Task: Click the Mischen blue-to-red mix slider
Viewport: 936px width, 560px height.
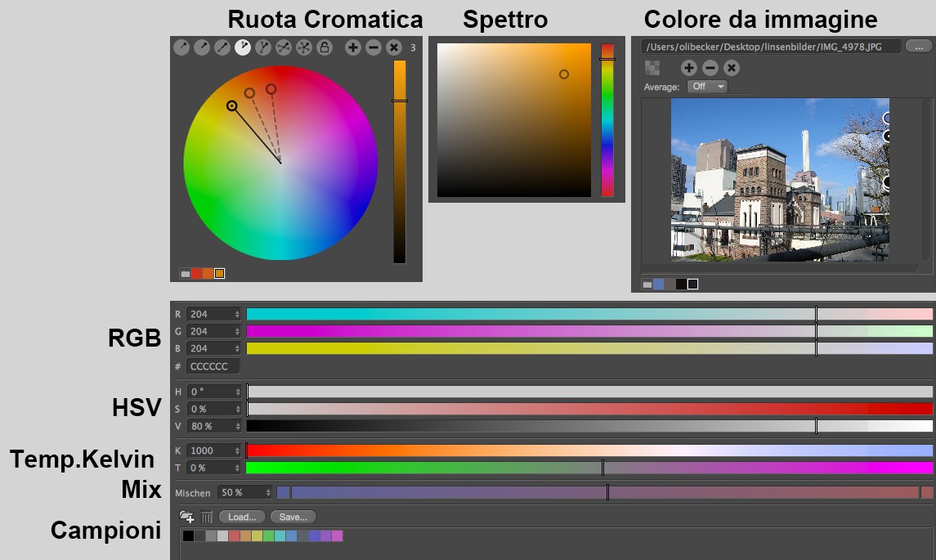Action: pyautogui.click(x=605, y=492)
